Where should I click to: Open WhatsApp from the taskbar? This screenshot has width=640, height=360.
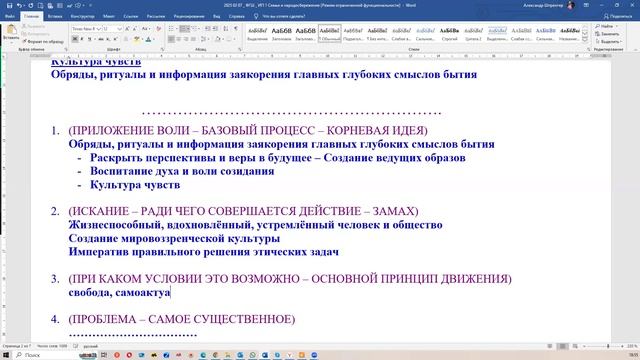252,355
